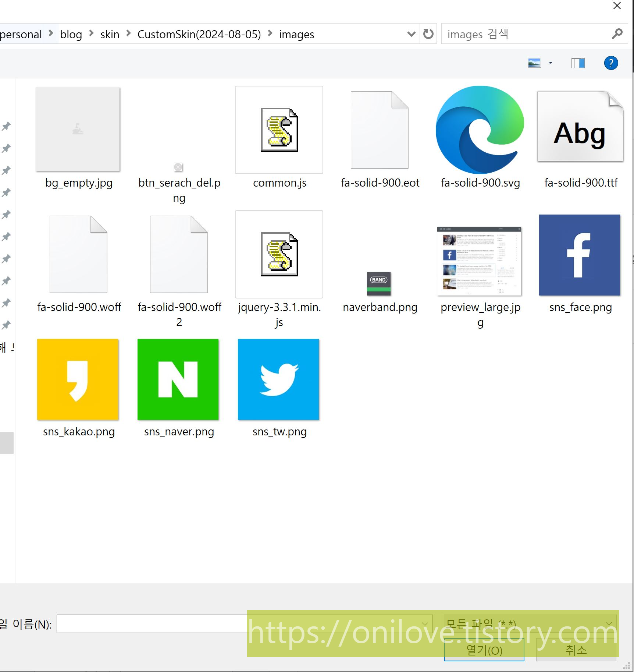Navigate to CustomSkin(2024-08-05) breadcrumb
Image resolution: width=634 pixels, height=672 pixels.
(199, 34)
